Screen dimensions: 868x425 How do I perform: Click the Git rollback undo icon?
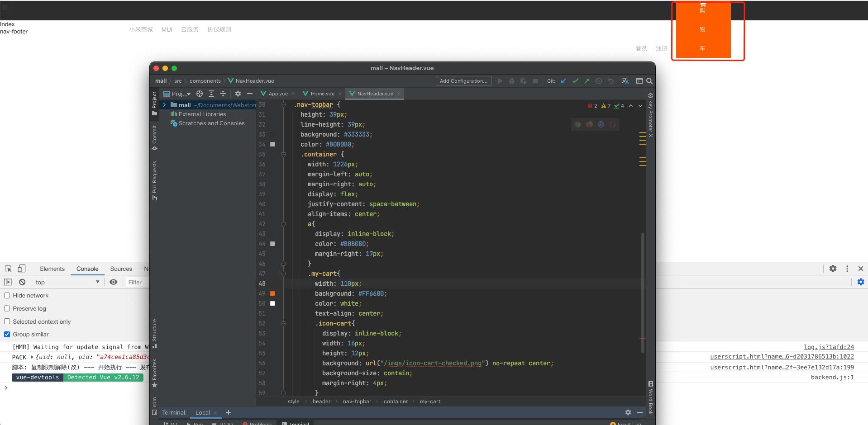pos(610,81)
